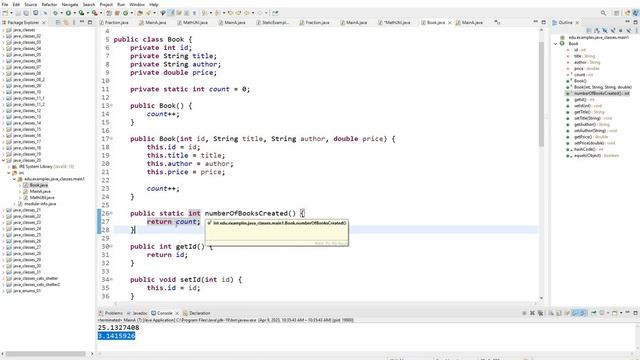This screenshot has width=640, height=360.
Task: Click the Next Annotation icon
Action: pos(204,13)
